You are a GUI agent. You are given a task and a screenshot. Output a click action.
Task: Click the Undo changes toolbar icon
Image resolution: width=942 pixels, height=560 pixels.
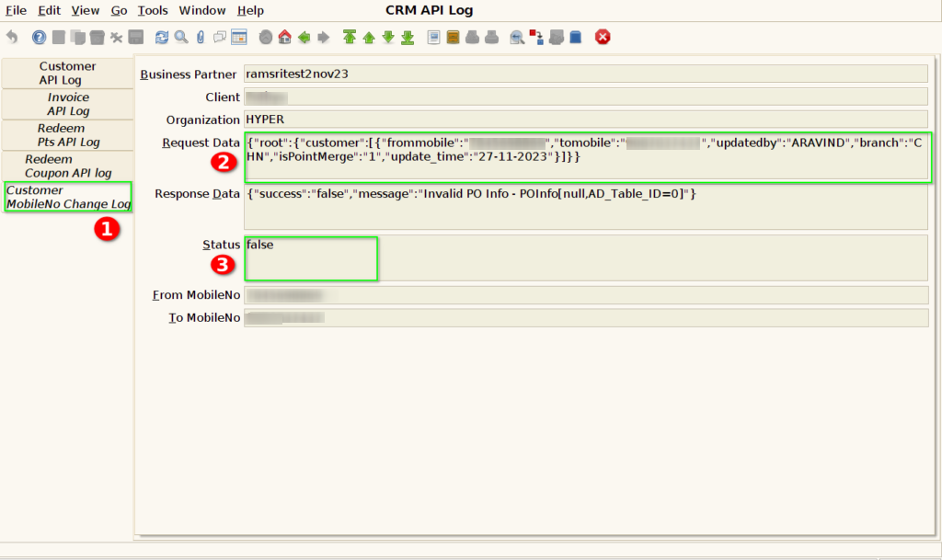(12, 37)
